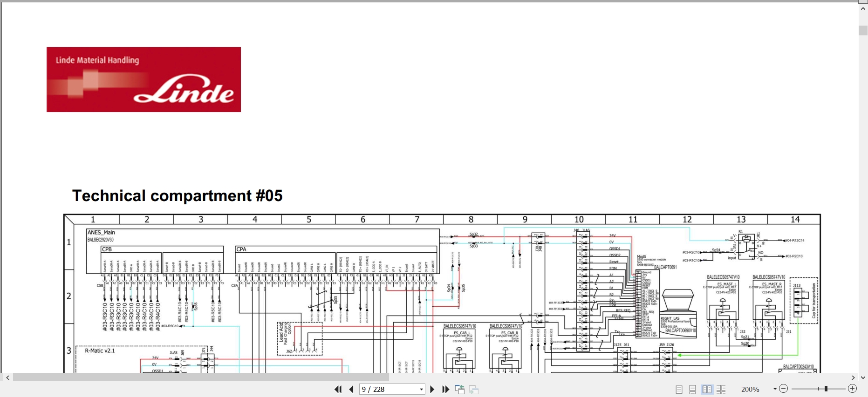Click the horizontal scrollbar right arrow

(x=853, y=377)
